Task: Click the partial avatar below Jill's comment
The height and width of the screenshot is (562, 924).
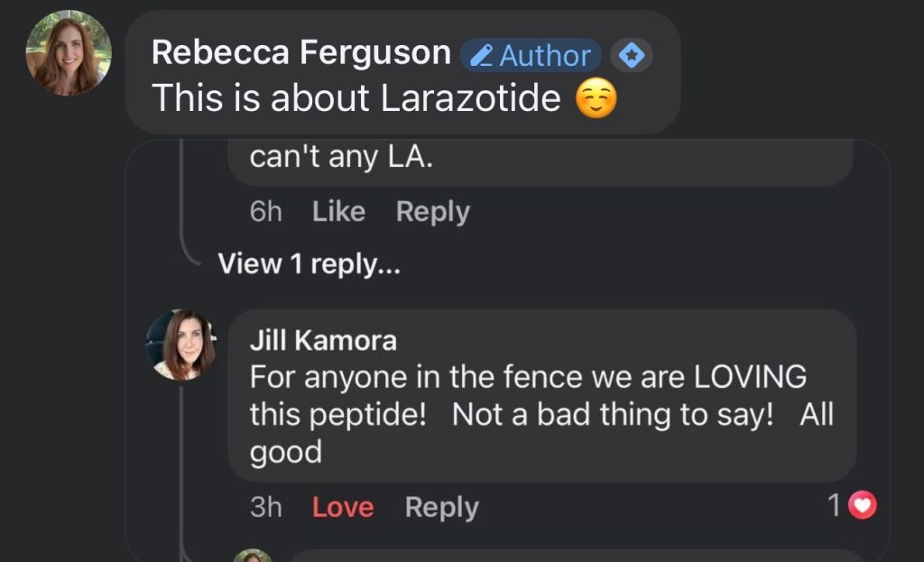Action: 253,555
